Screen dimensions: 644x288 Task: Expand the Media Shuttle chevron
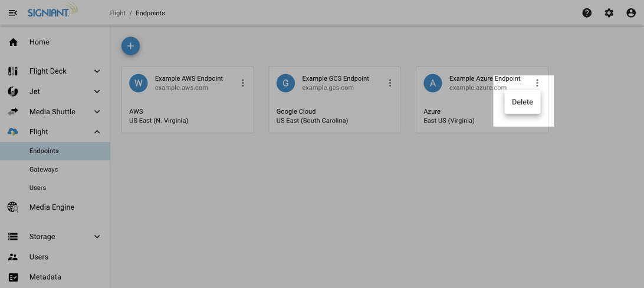[x=97, y=112]
